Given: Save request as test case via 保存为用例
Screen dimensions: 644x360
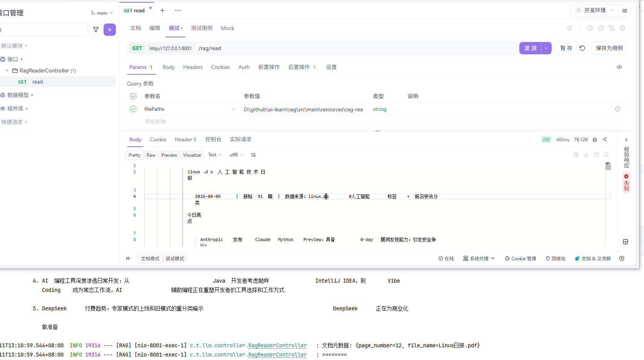Looking at the screenshot, I should pos(609,48).
